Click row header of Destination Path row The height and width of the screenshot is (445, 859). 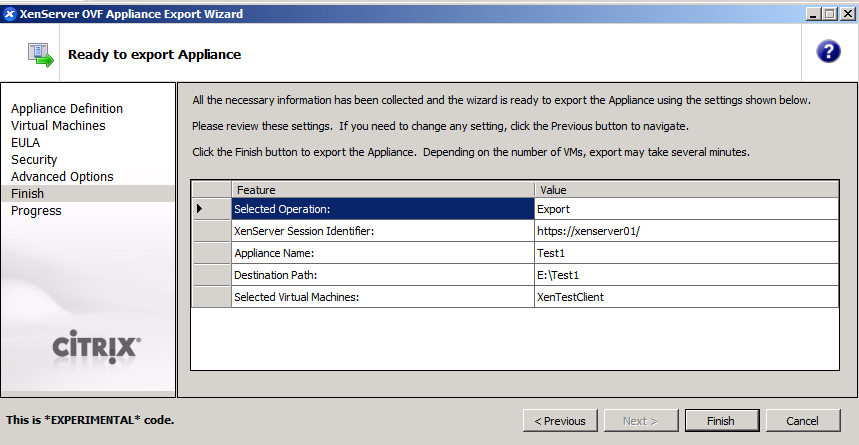pyautogui.click(x=211, y=275)
